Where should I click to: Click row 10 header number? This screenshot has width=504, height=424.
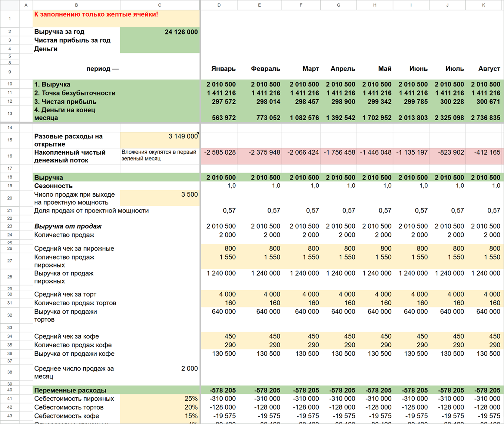[10, 84]
